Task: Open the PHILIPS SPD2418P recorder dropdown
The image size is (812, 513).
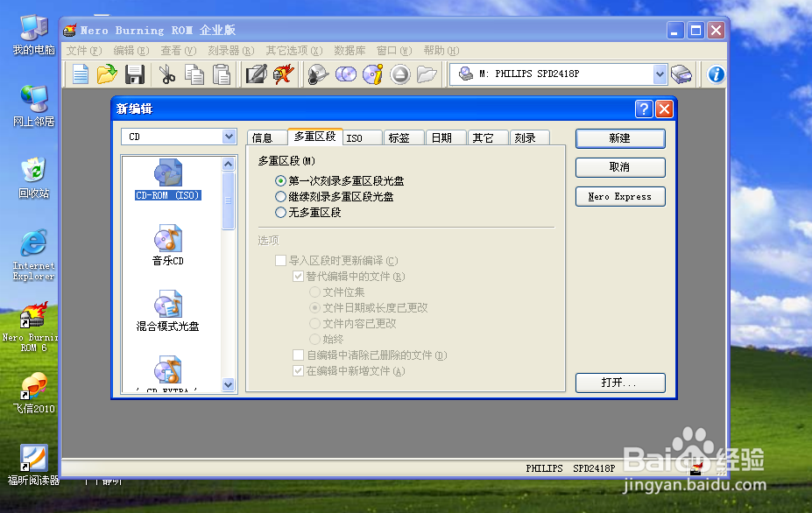Action: (660, 74)
